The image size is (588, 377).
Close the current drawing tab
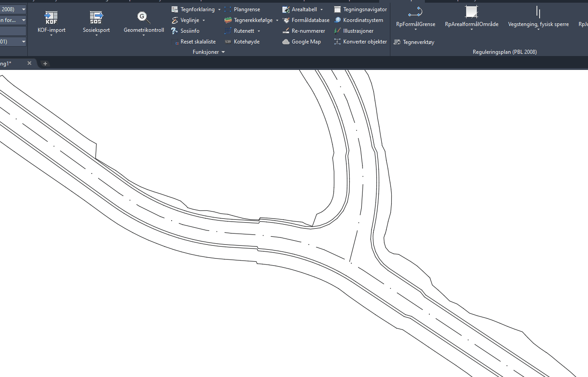coord(30,63)
